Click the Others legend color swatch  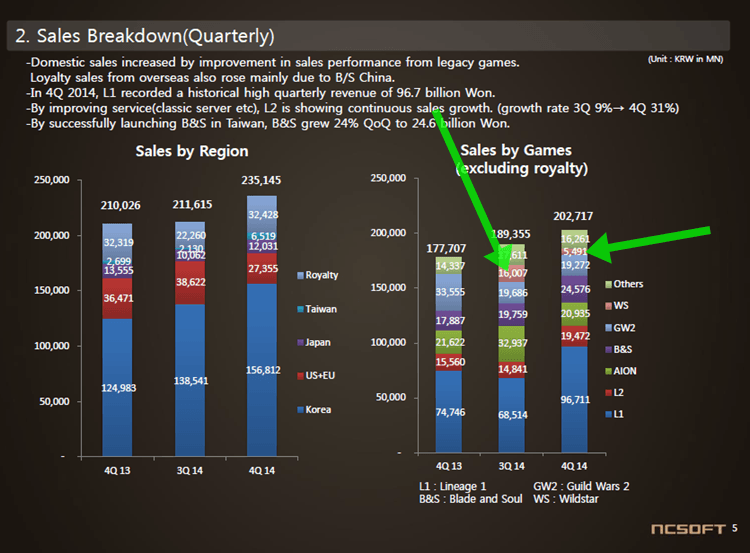point(608,284)
